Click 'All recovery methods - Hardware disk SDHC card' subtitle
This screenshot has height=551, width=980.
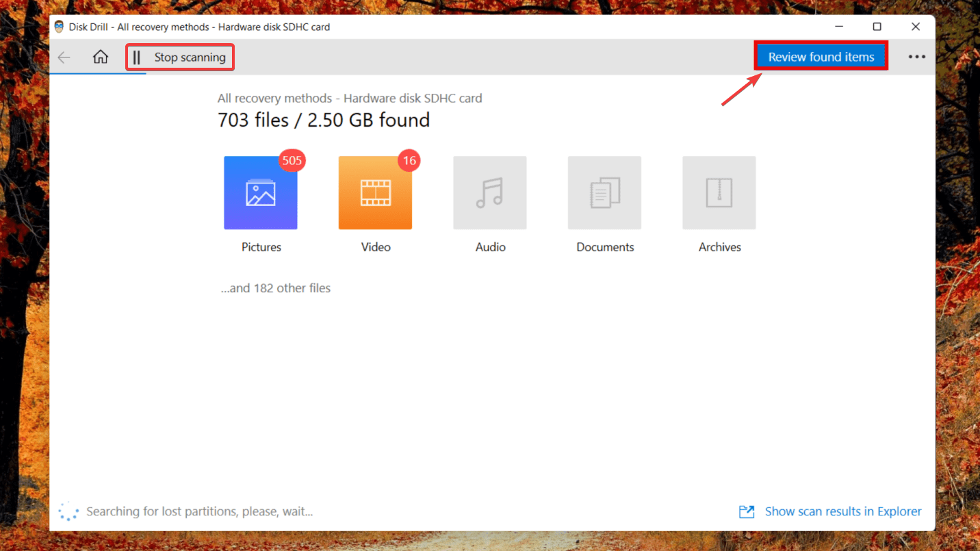pyautogui.click(x=350, y=99)
